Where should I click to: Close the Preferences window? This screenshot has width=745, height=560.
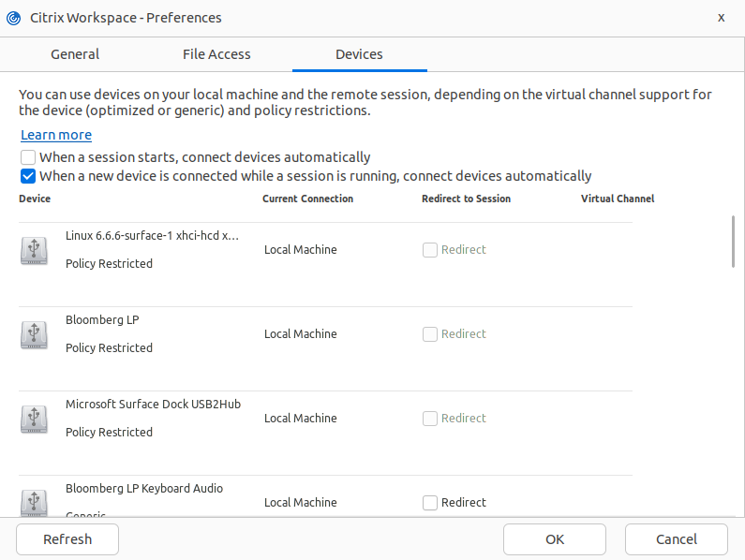click(721, 18)
